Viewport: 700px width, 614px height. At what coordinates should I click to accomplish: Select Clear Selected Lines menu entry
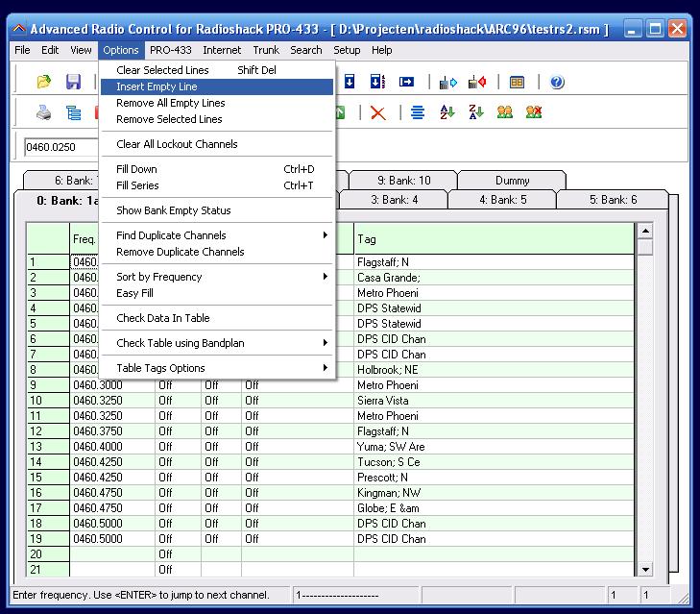217,70
